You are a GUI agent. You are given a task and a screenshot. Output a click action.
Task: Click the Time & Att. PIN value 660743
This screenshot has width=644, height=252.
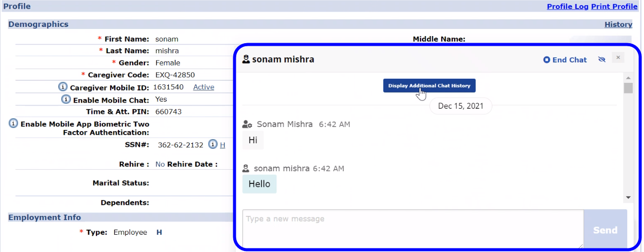(169, 111)
